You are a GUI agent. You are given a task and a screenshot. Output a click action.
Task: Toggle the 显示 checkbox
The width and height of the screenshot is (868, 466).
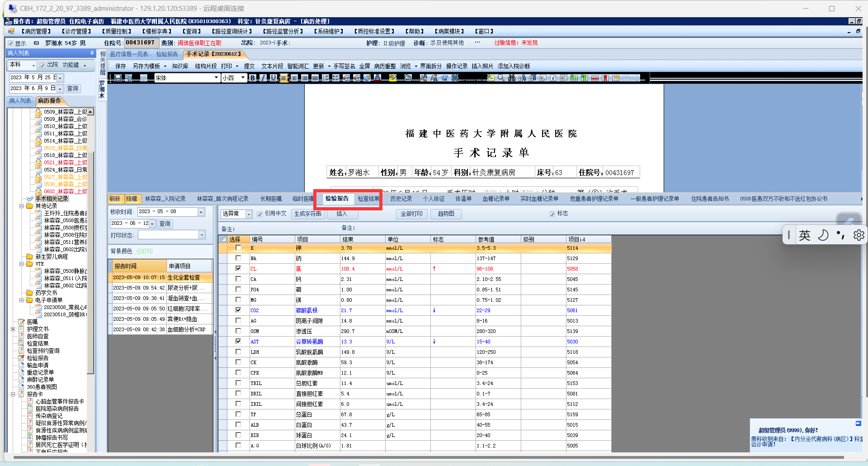tap(11, 43)
